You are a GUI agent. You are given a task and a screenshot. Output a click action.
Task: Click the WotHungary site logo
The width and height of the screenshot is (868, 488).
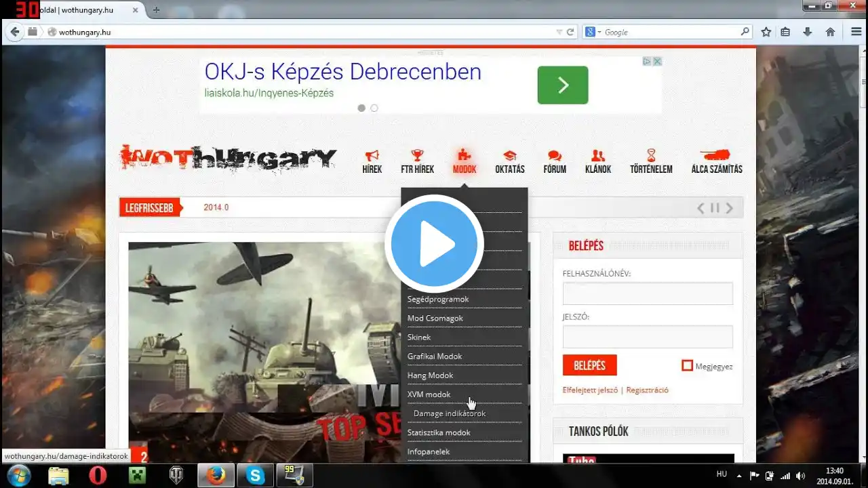click(228, 158)
